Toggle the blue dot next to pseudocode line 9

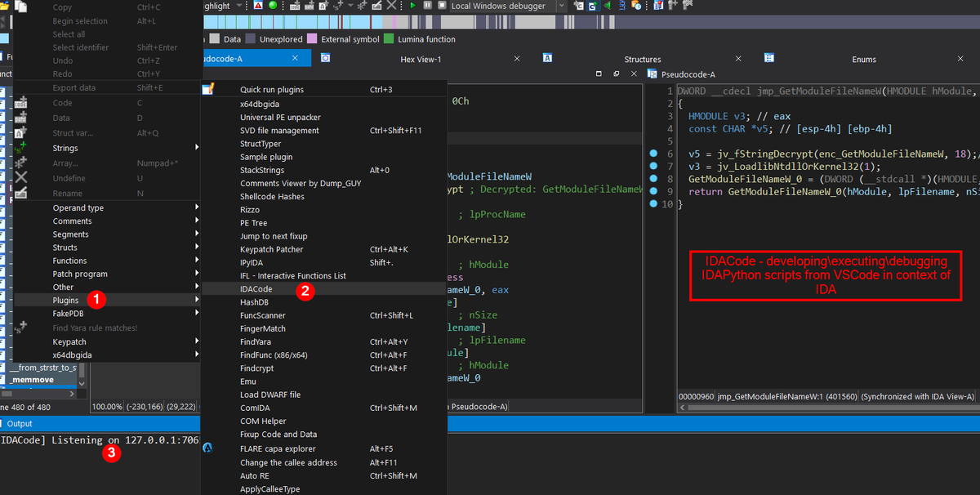tap(654, 190)
